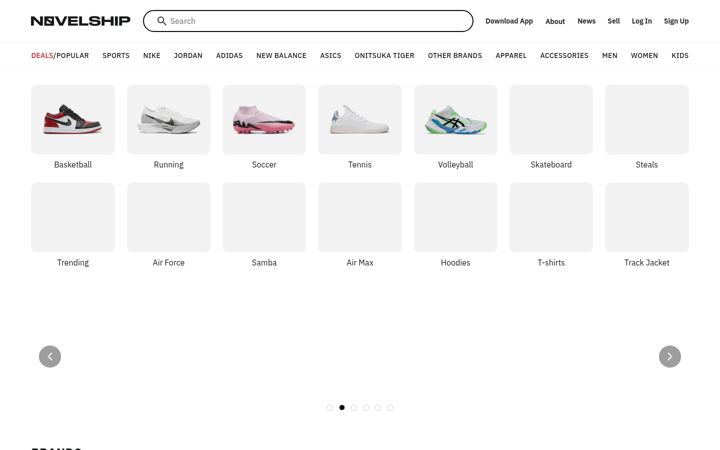Image resolution: width=720 pixels, height=450 pixels.
Task: Open the Men menu
Action: [x=609, y=56]
